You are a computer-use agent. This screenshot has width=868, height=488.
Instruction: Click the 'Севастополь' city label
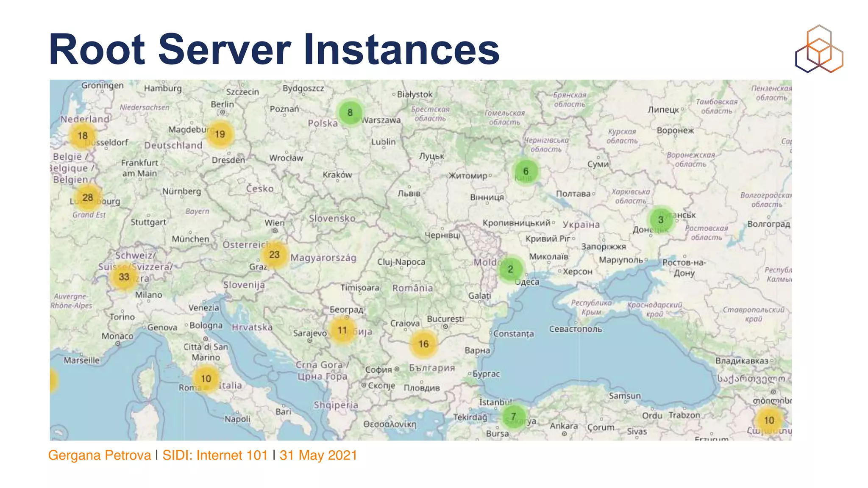coord(576,329)
